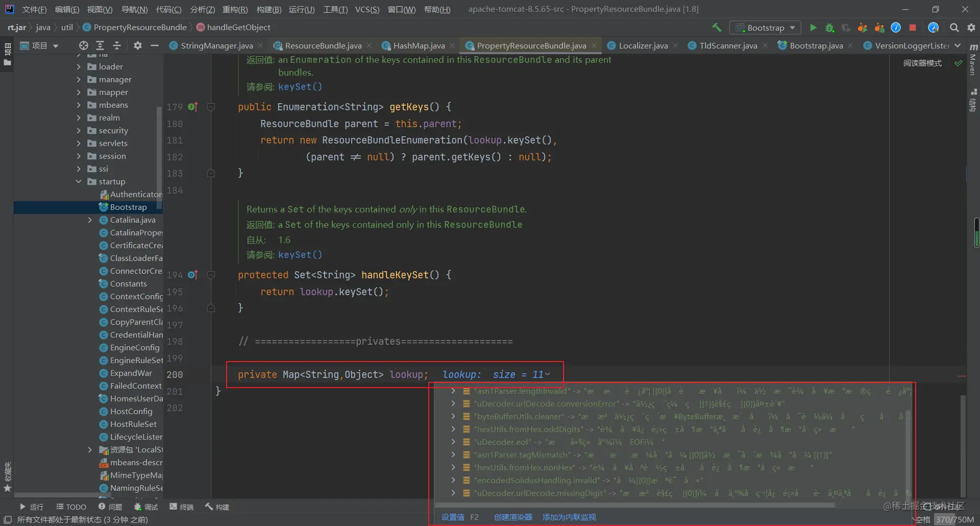The width and height of the screenshot is (980, 526).
Task: Toggle the tool window quick-access status icon
Action: coord(8,519)
